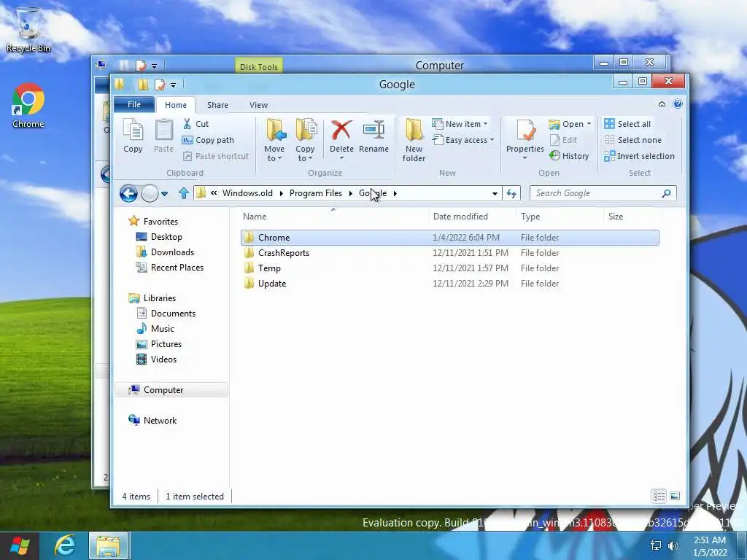Open the Recycle Bin desktop icon

(28, 28)
